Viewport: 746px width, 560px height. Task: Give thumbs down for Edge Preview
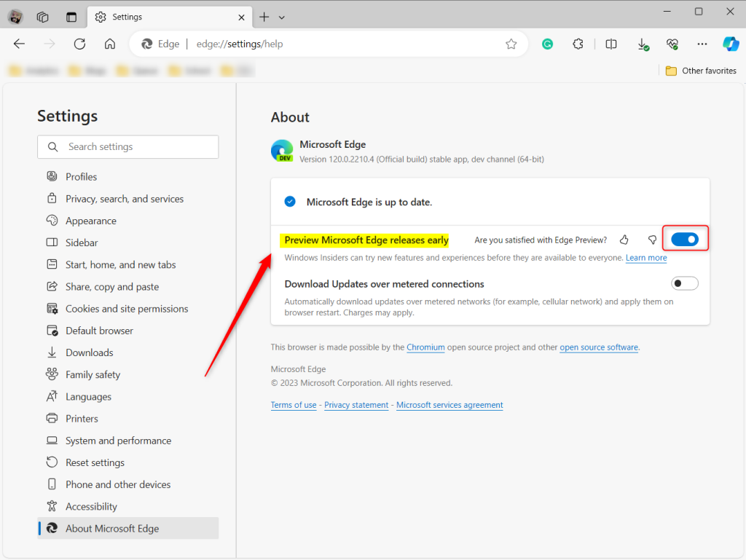pyautogui.click(x=652, y=240)
